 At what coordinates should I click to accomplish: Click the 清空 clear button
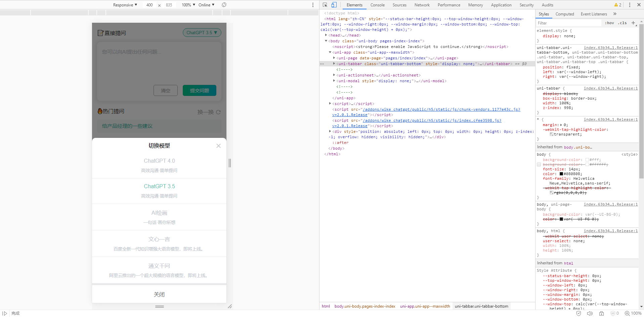pyautogui.click(x=166, y=90)
